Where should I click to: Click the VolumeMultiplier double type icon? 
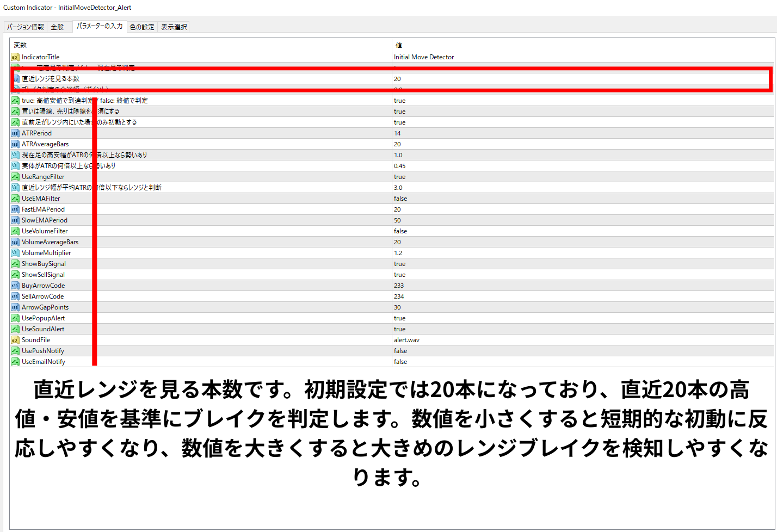pyautogui.click(x=15, y=253)
